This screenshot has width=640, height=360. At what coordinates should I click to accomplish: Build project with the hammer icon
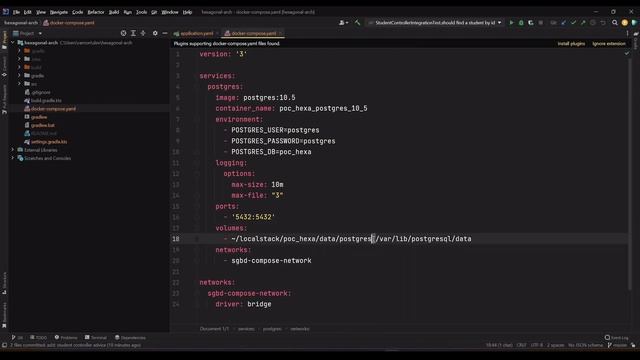[358, 23]
